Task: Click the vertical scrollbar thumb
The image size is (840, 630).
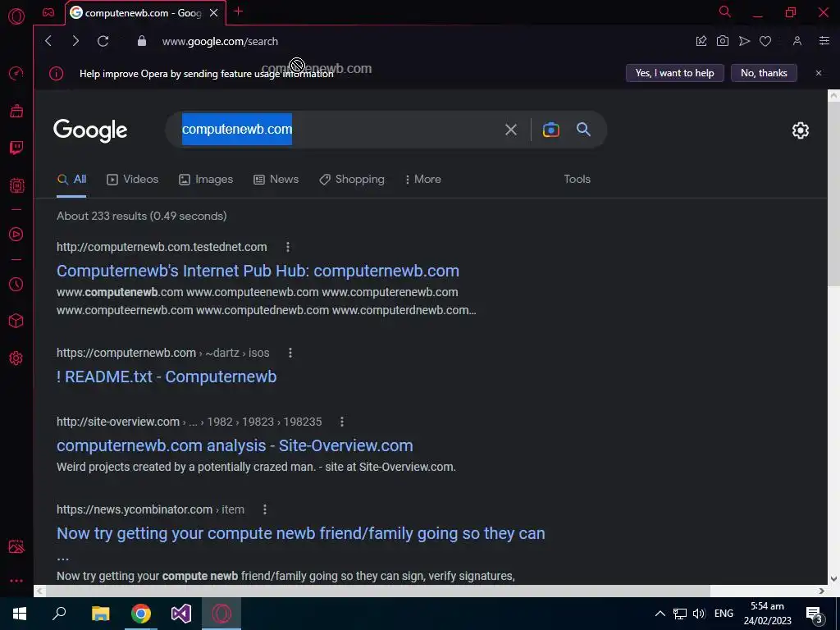Action: 833,194
